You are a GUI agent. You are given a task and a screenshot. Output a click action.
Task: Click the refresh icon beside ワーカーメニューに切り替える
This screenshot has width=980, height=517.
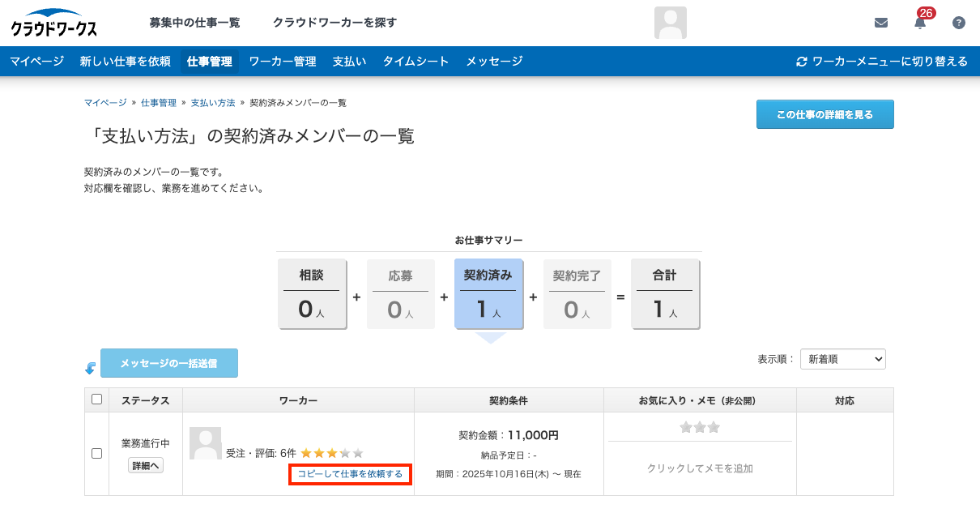point(802,62)
